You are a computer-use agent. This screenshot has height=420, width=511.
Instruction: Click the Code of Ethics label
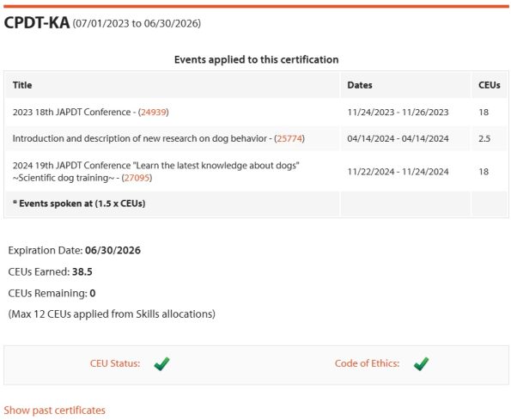pos(367,363)
